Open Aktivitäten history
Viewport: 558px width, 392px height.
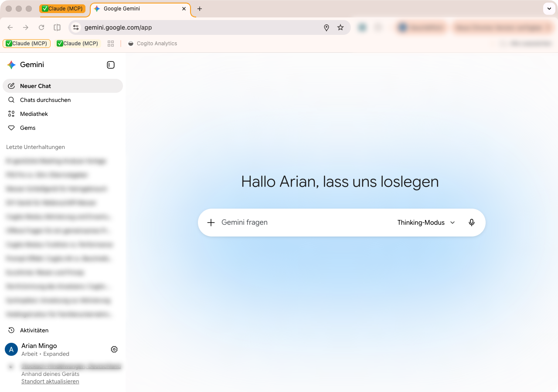coord(63,330)
